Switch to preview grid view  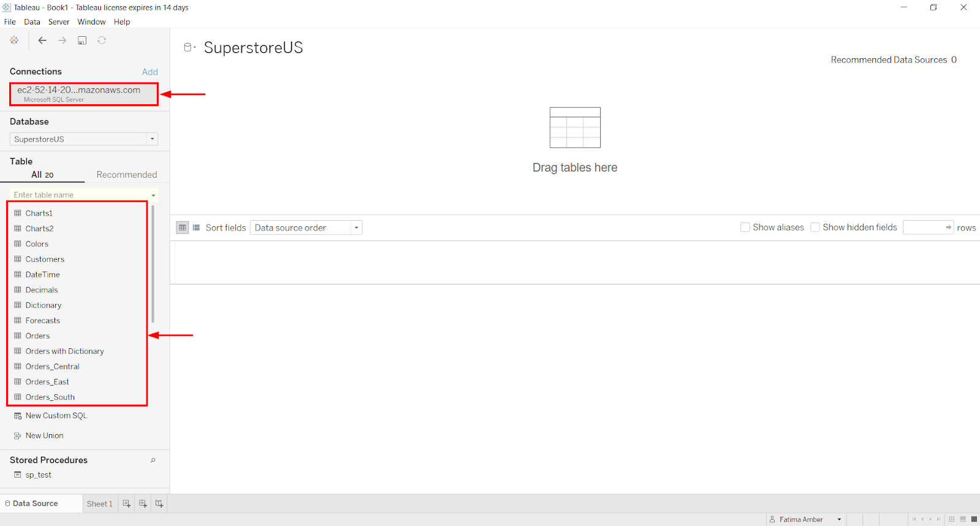point(183,227)
